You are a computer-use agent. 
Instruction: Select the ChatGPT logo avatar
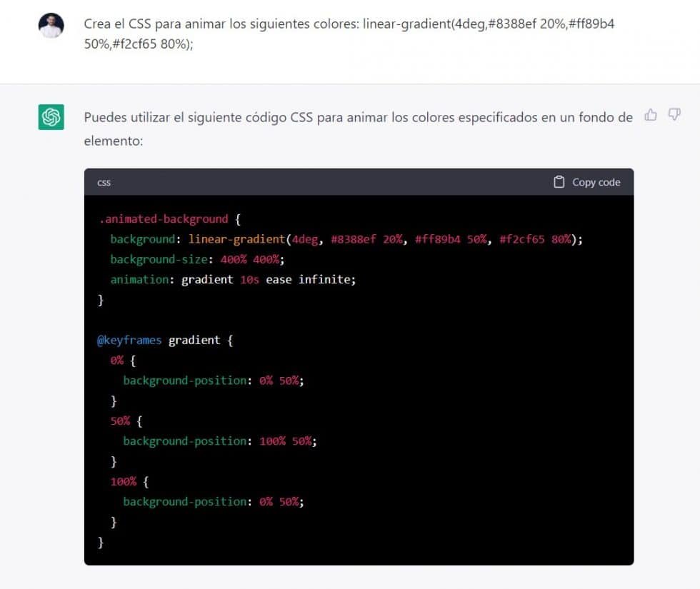[50, 116]
